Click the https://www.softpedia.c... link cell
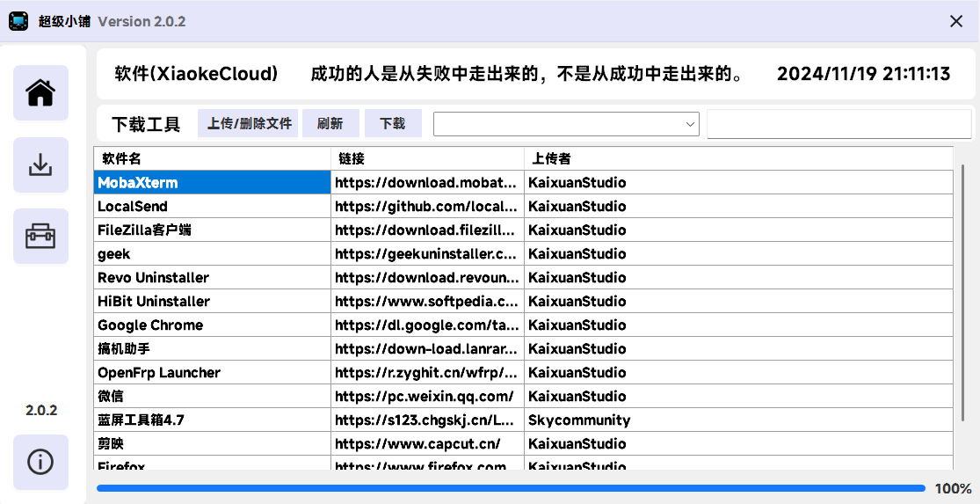The height and width of the screenshot is (504, 980). tap(427, 301)
